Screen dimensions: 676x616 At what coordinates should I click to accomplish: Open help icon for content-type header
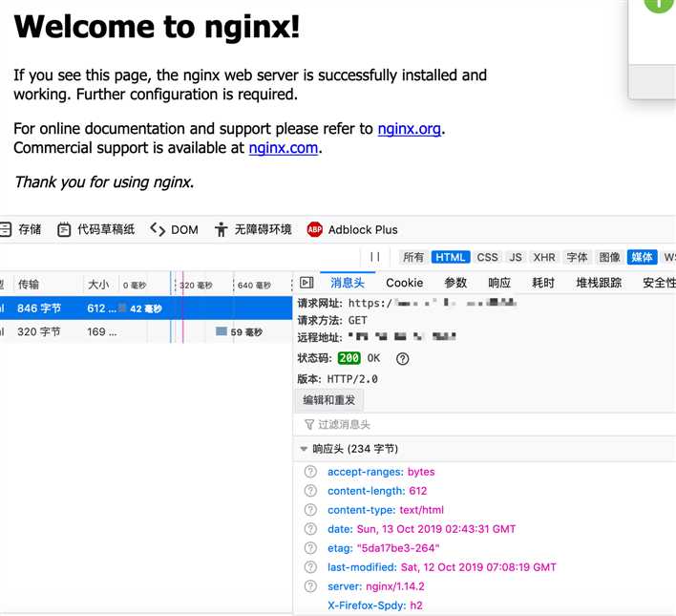pos(310,509)
